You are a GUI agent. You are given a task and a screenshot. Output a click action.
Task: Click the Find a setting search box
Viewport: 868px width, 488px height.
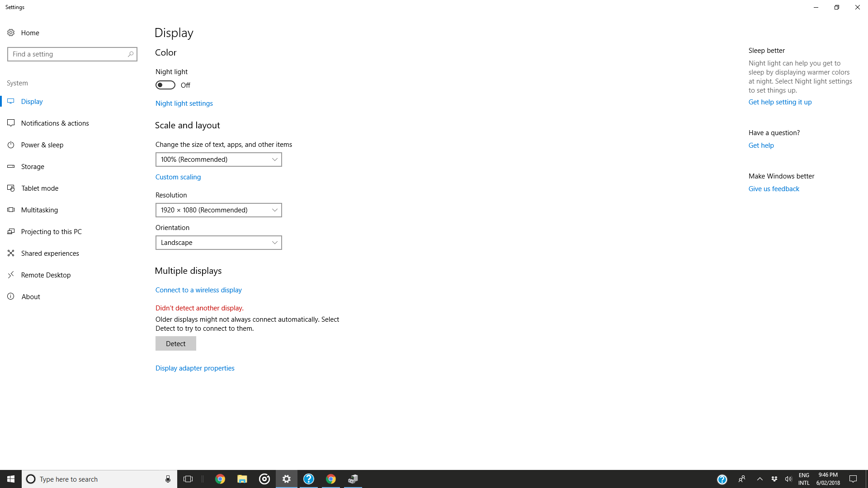(72, 54)
